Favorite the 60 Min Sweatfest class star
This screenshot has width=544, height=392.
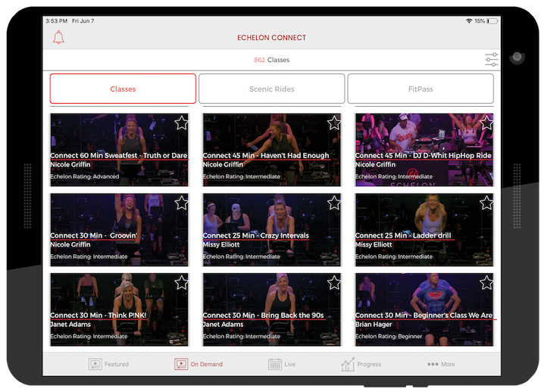click(181, 123)
